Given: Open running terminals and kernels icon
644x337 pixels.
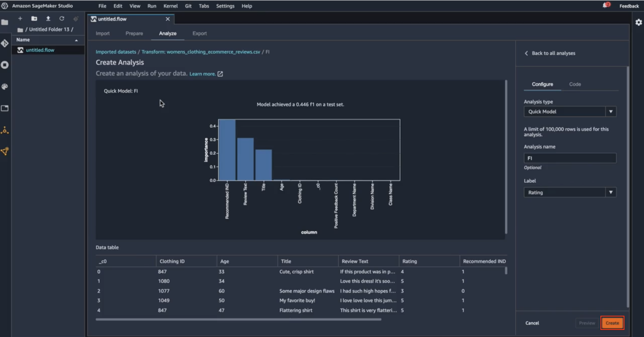Looking at the screenshot, I should click(x=5, y=65).
